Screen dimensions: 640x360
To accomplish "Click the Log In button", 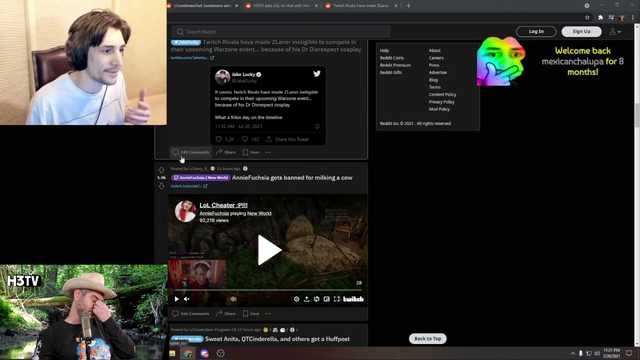I will [536, 31].
